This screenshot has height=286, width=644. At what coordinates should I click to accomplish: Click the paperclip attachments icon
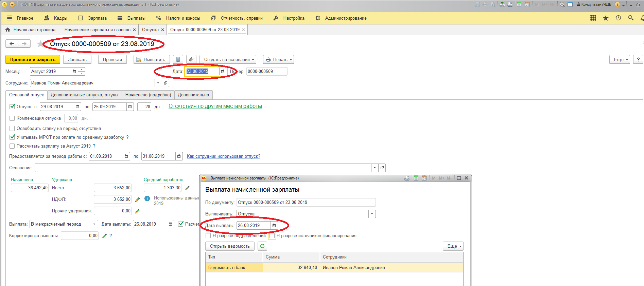click(191, 59)
